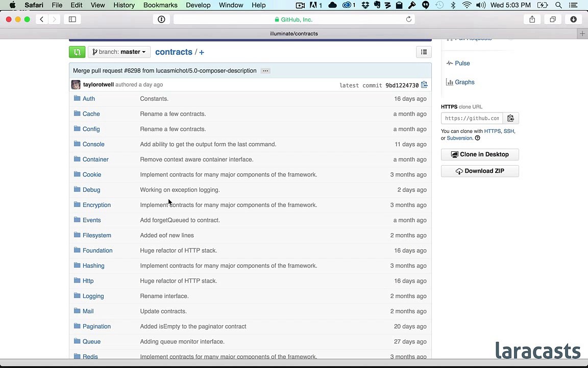The height and width of the screenshot is (368, 588).
Task: Open the Logging folder
Action: pos(93,296)
